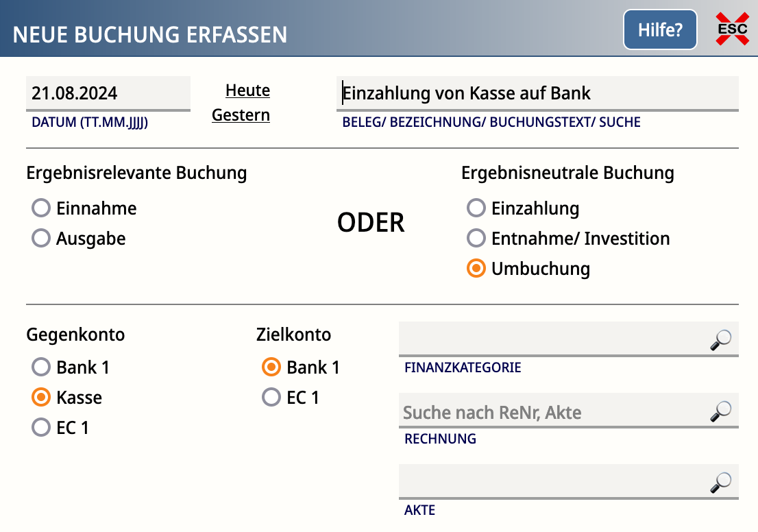
Task: Choose Entnahme/ Investition option
Action: (476, 238)
